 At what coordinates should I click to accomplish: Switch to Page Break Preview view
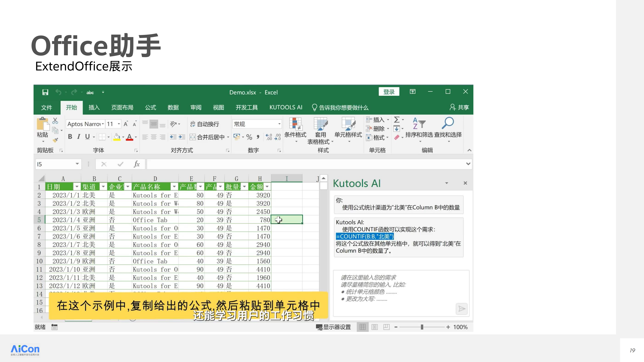[387, 327]
